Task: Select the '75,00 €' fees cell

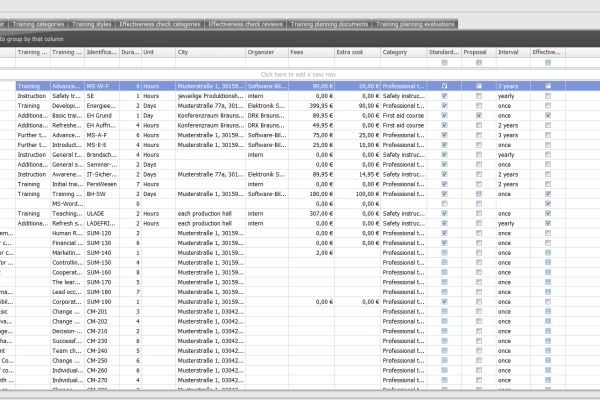Action: click(x=311, y=135)
